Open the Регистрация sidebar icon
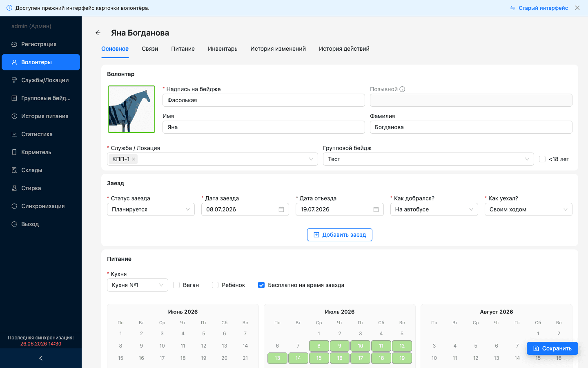 [14, 44]
